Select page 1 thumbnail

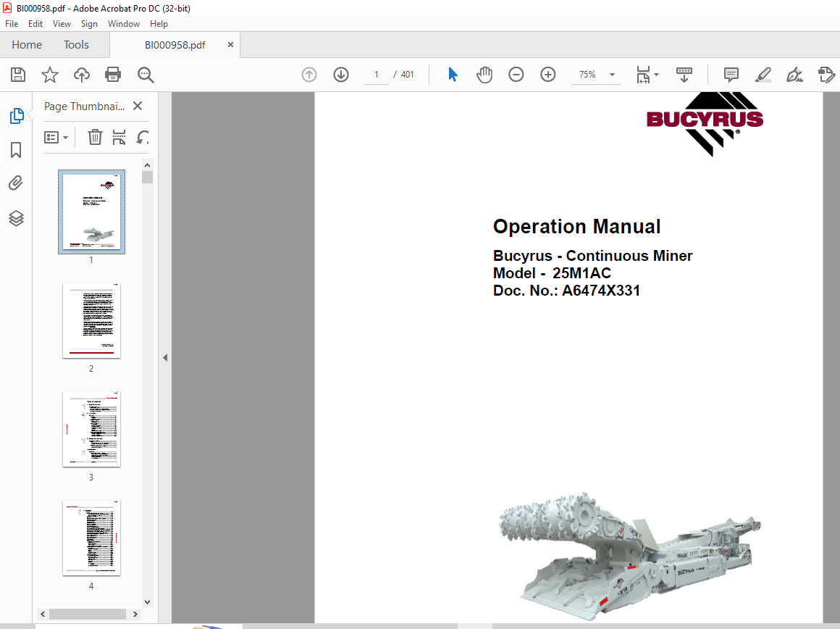[92, 212]
